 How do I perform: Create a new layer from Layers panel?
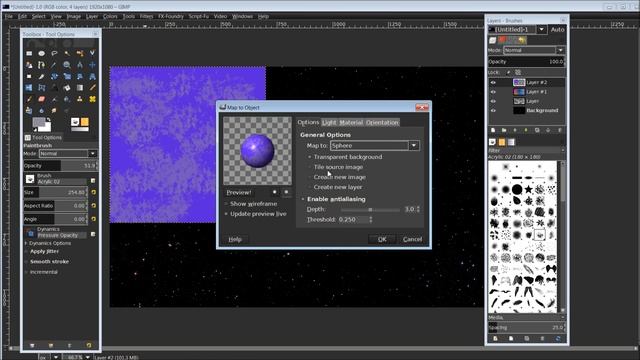[x=493, y=130]
